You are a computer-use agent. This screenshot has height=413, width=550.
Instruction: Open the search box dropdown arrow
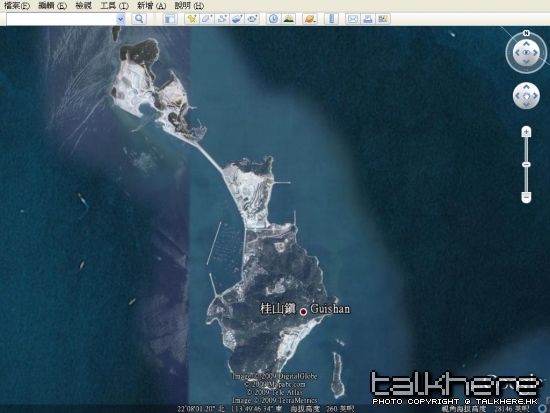pyautogui.click(x=120, y=19)
